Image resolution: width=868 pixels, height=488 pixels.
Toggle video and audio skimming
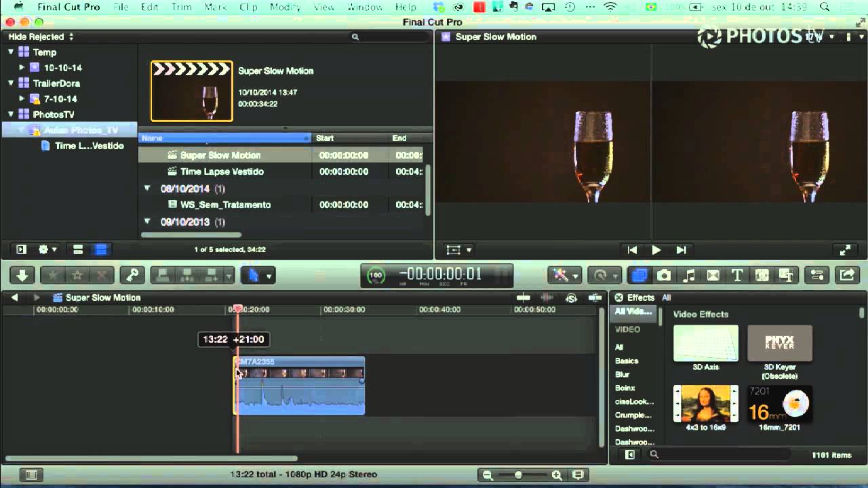tap(523, 298)
